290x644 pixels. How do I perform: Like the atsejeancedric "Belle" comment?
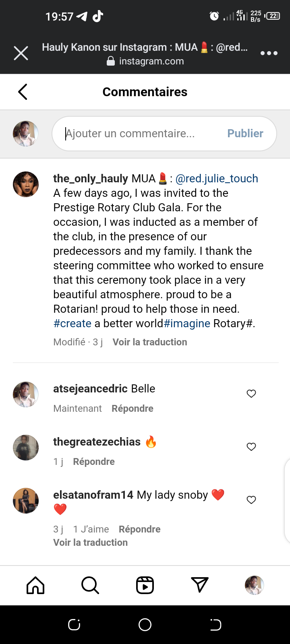pyautogui.click(x=251, y=394)
